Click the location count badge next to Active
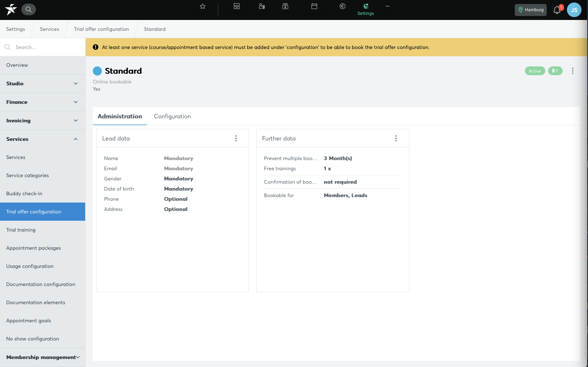Image resolution: width=588 pixels, height=367 pixels. (x=555, y=71)
